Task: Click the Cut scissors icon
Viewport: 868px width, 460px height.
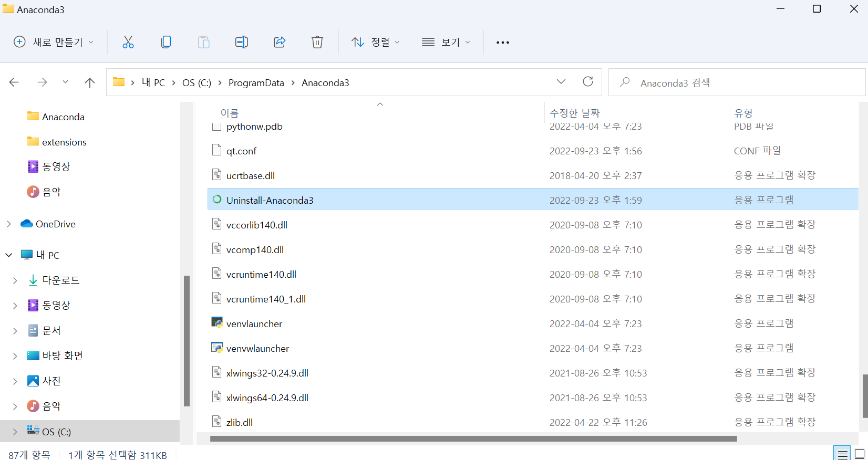Action: [128, 42]
